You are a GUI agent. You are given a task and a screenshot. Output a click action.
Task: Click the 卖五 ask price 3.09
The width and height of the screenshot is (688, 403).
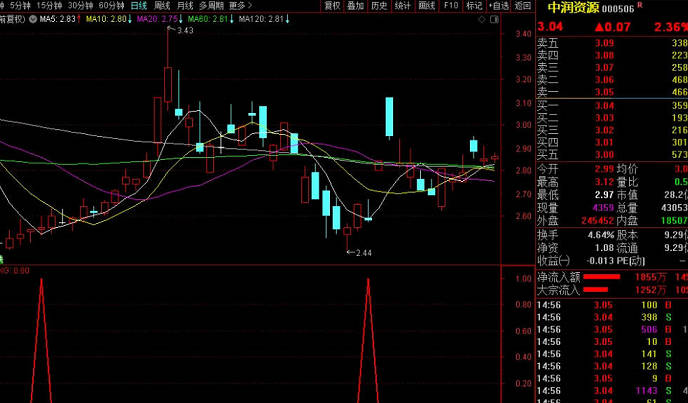(x=604, y=43)
